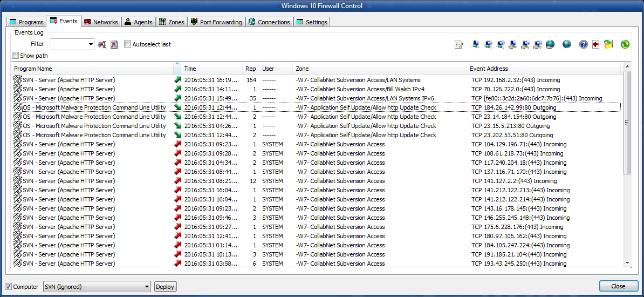
Task: Click computer icon right beside the notepad icon
Action: [x=476, y=44]
